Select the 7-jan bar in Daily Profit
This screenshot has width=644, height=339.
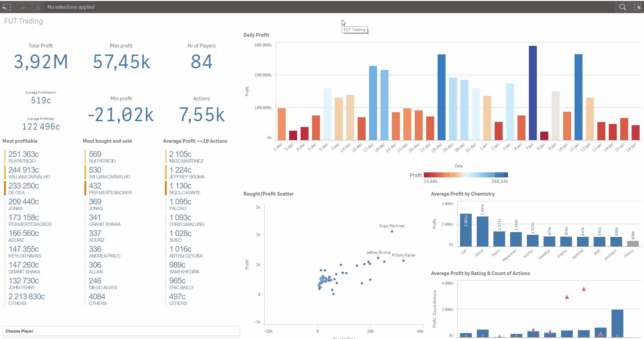(x=533, y=93)
